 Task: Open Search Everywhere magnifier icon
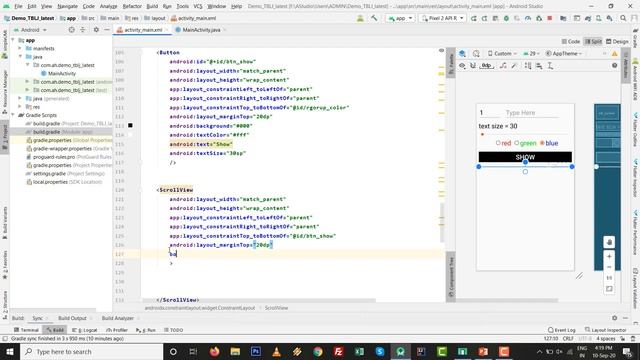[x=623, y=18]
